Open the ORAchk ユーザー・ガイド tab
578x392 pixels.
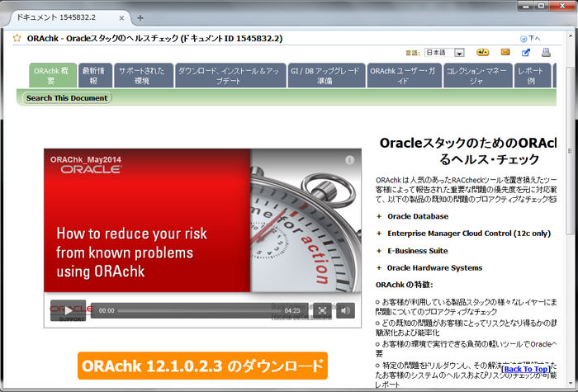[x=405, y=76]
